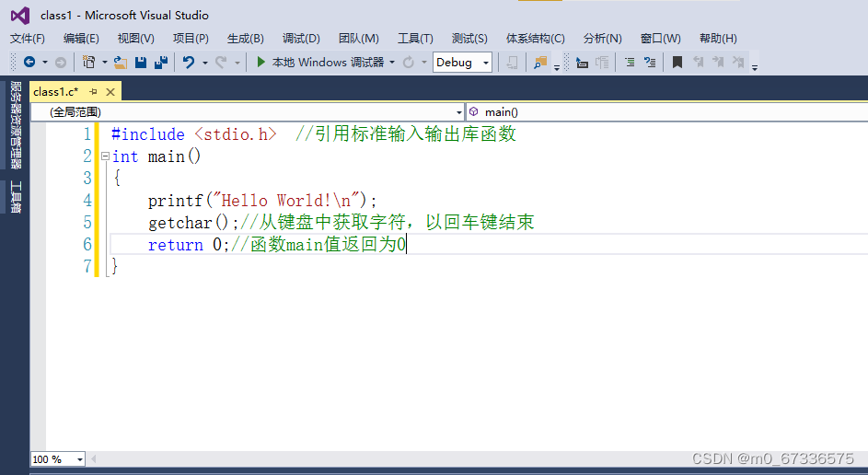Open the 工具箱 side panel
Image resolution: width=868 pixels, height=475 pixels.
click(x=16, y=196)
